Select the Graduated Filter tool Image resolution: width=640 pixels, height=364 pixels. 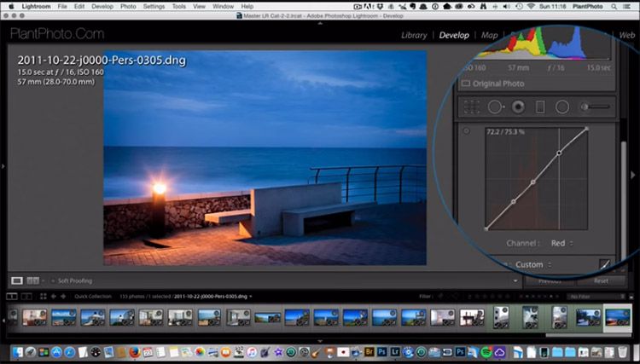tap(539, 107)
